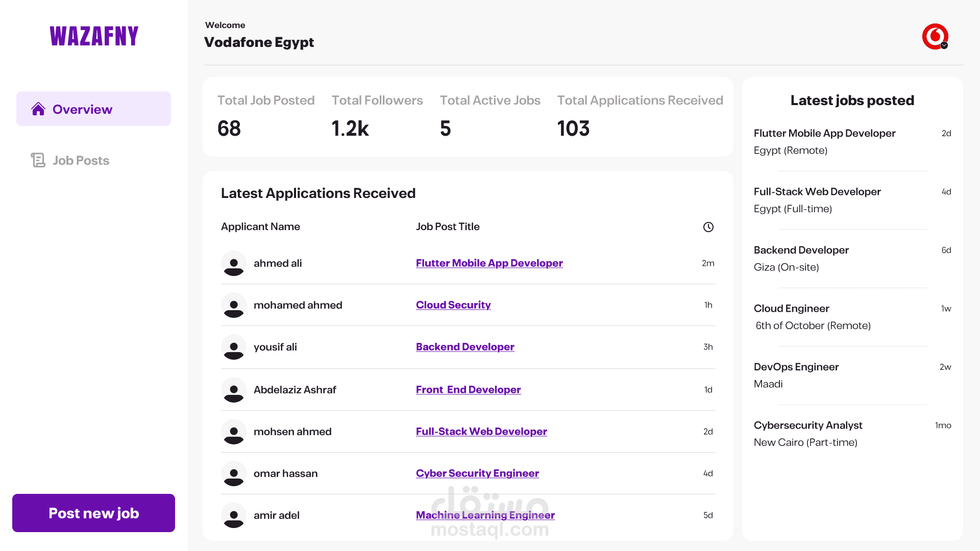Click ahmed ali's avatar icon

pyautogui.click(x=234, y=264)
